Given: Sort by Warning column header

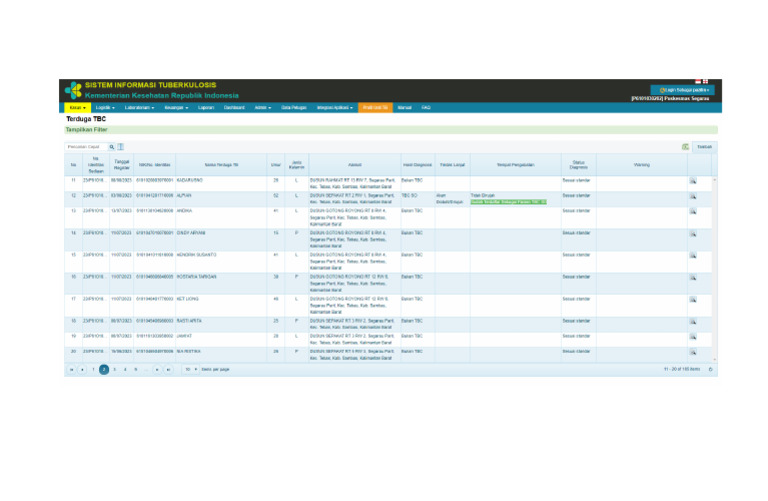Looking at the screenshot, I should pyautogui.click(x=642, y=165).
